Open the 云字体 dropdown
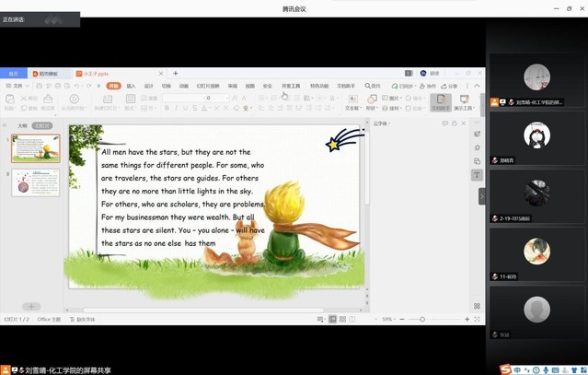 382,123
